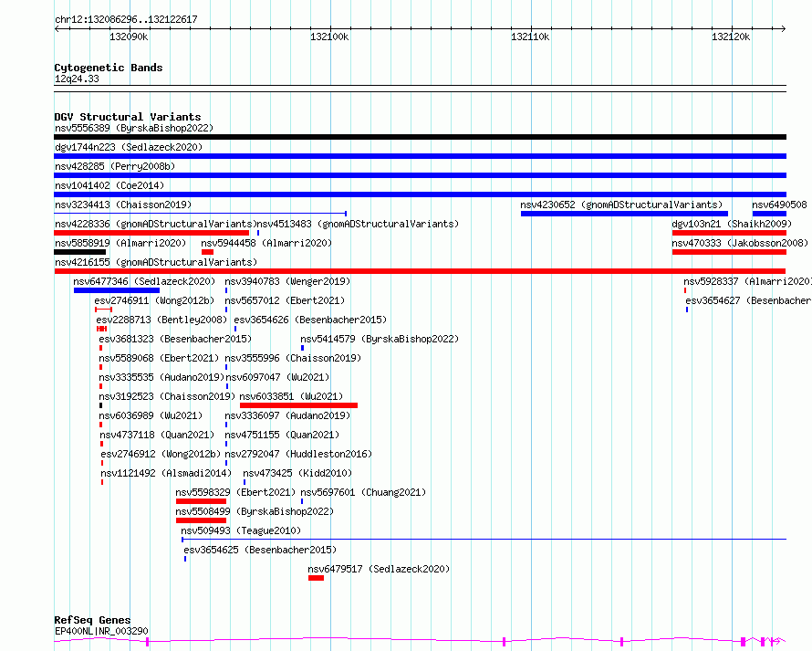Open nsv3192523 (Chaisson2019) label
Image resolution: width=812 pixels, height=651 pixels.
click(x=167, y=396)
